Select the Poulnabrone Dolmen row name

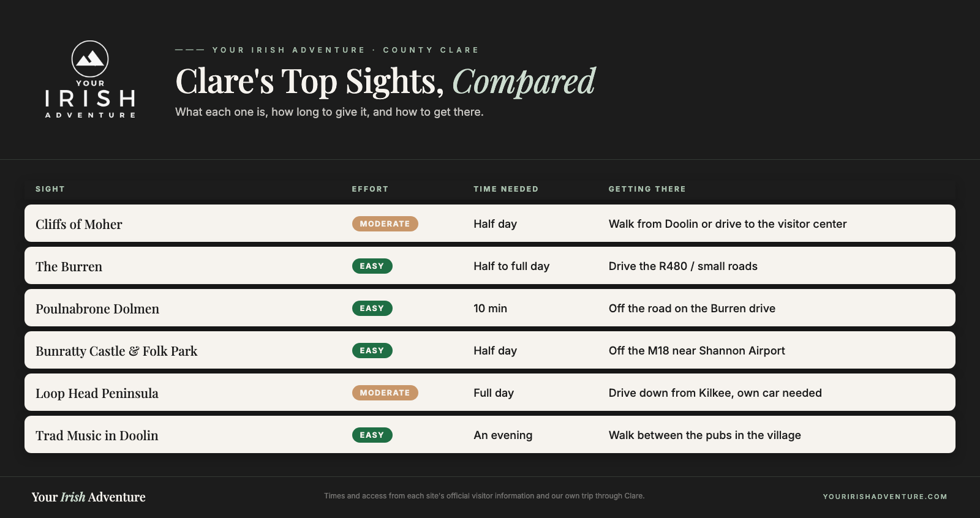[97, 309]
